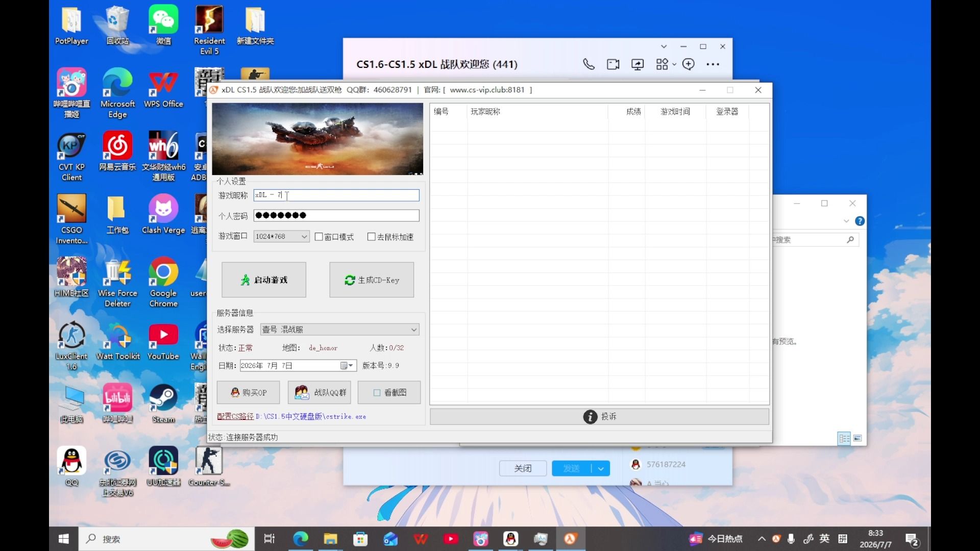980x551 pixels.
Task: Launch Steam desktop shortcut
Action: click(x=163, y=404)
